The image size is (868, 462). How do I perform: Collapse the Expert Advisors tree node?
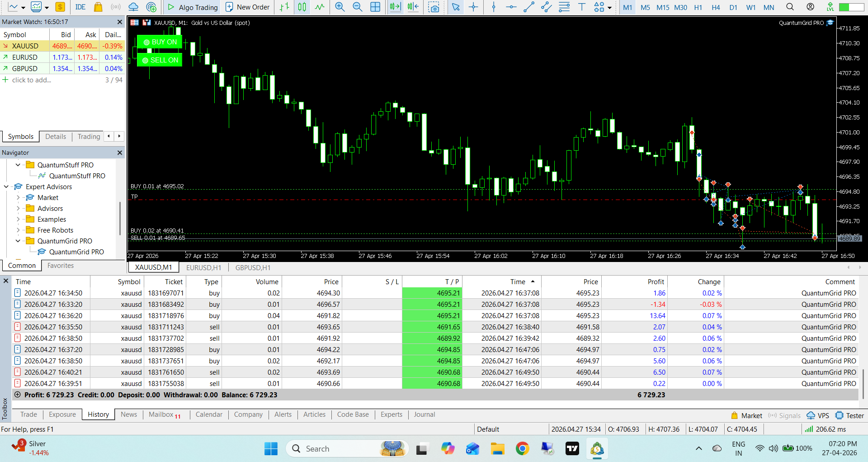pos(6,186)
